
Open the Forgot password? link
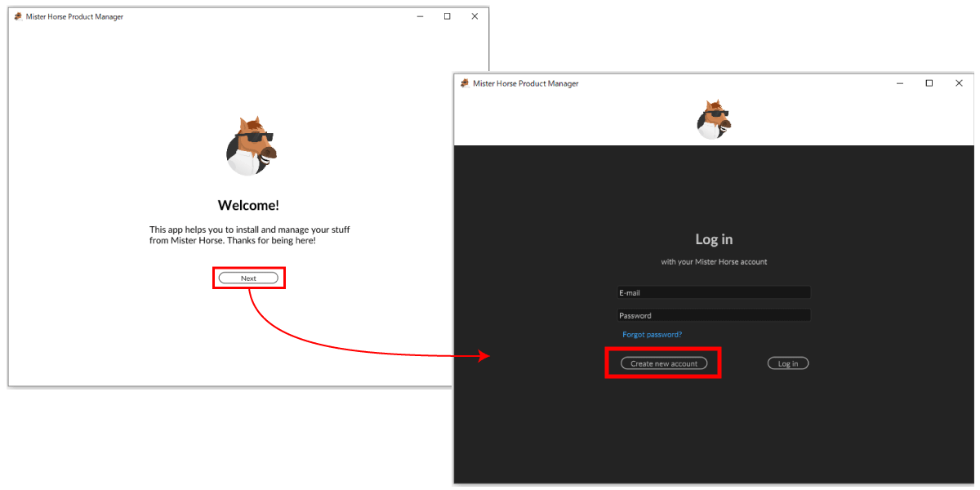[x=652, y=335]
